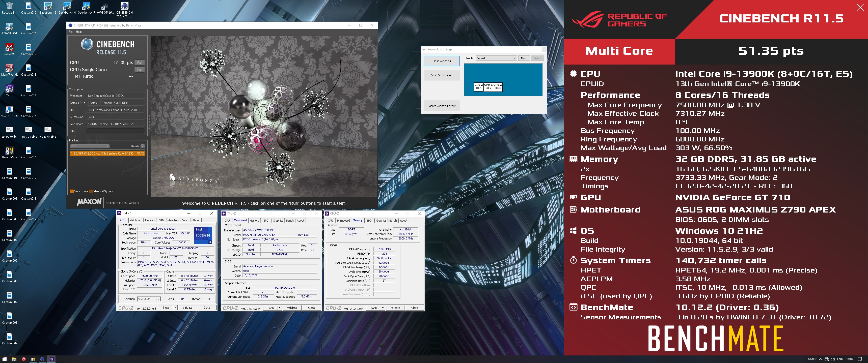868x363 pixels.
Task: Open the CPU ranking dropdown in Cinebench
Action: click(90, 146)
